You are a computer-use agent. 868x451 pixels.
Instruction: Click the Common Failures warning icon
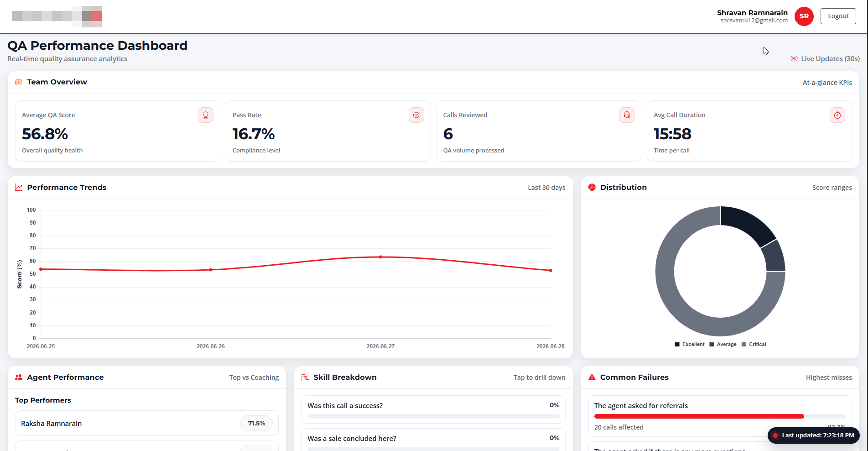click(x=592, y=377)
